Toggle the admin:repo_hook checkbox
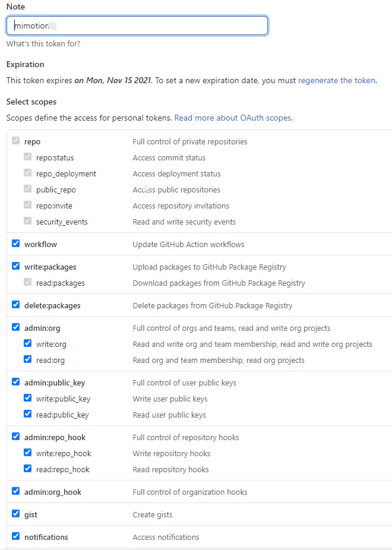 [16, 437]
